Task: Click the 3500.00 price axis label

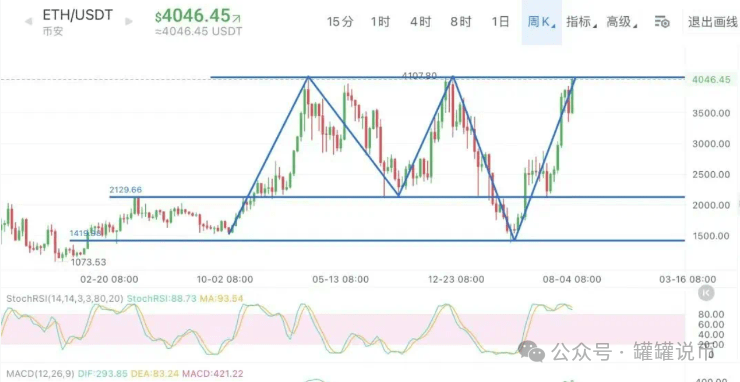Action: click(x=711, y=113)
